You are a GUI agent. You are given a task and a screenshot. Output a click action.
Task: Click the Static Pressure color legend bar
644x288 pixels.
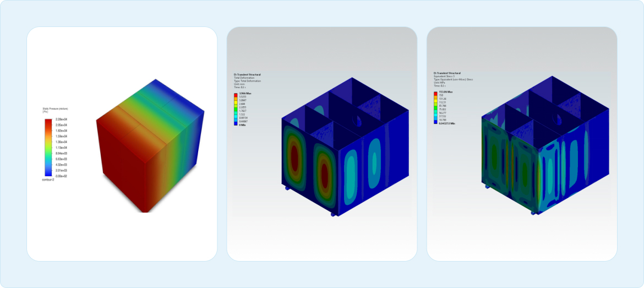47,147
